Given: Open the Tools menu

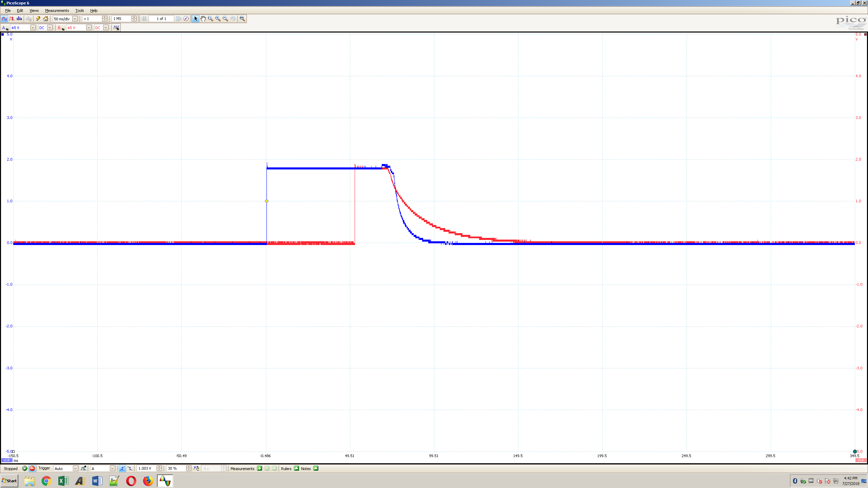Looking at the screenshot, I should [x=79, y=11].
